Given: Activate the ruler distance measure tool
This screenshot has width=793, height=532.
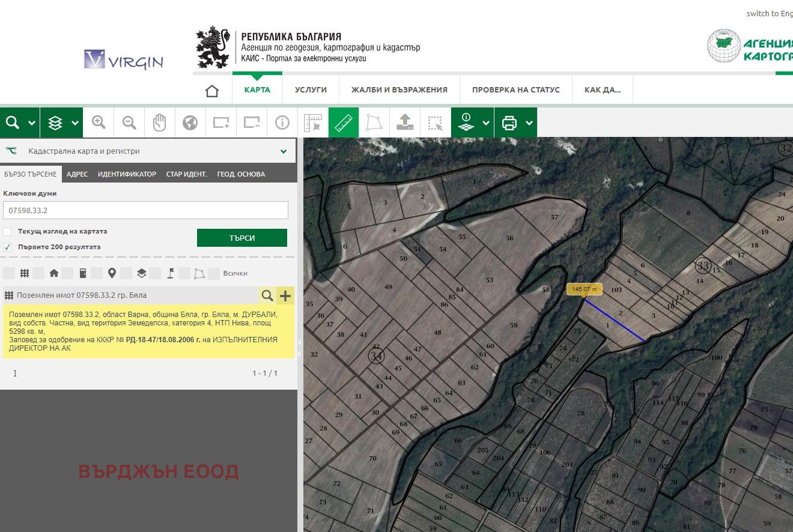Looking at the screenshot, I should tap(344, 122).
